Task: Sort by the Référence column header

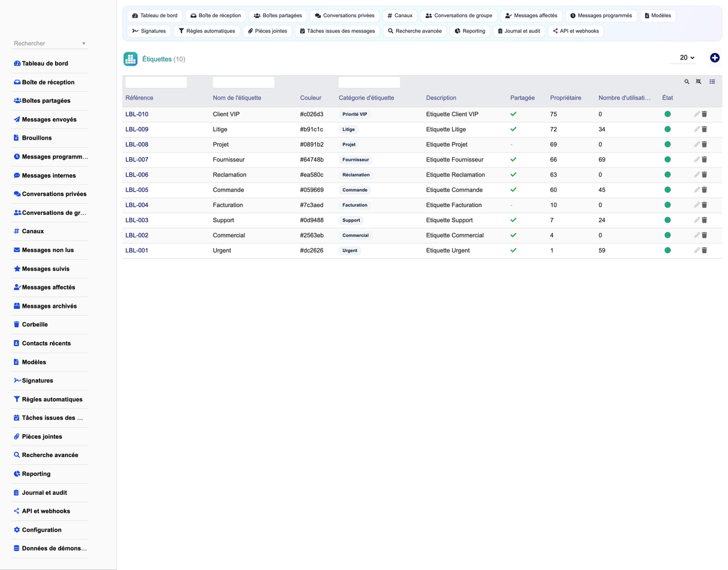Action: [140, 98]
